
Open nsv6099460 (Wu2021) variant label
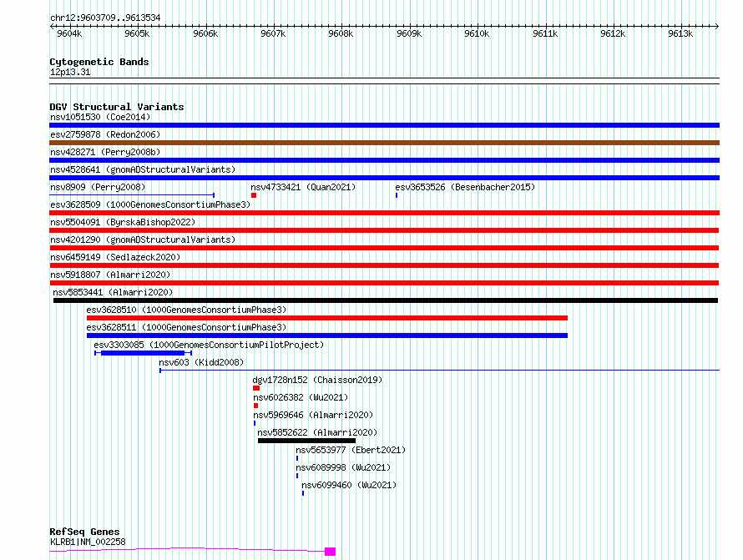pyautogui.click(x=349, y=485)
